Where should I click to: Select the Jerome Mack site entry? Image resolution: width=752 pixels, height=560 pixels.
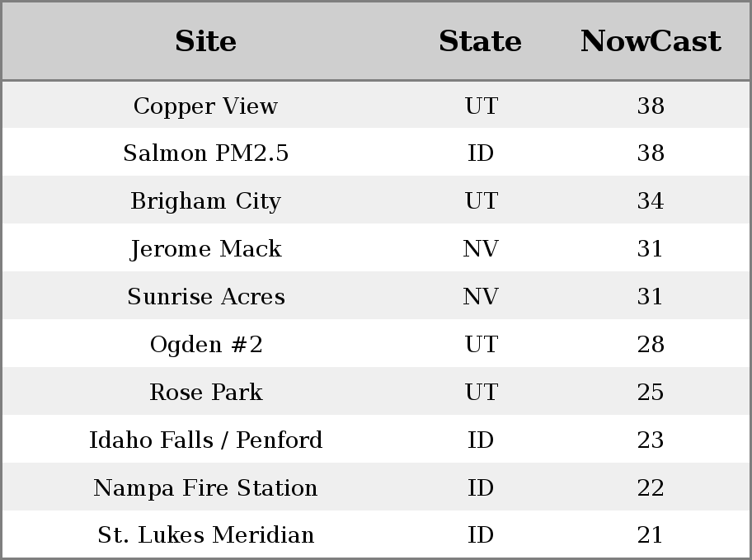point(206,249)
